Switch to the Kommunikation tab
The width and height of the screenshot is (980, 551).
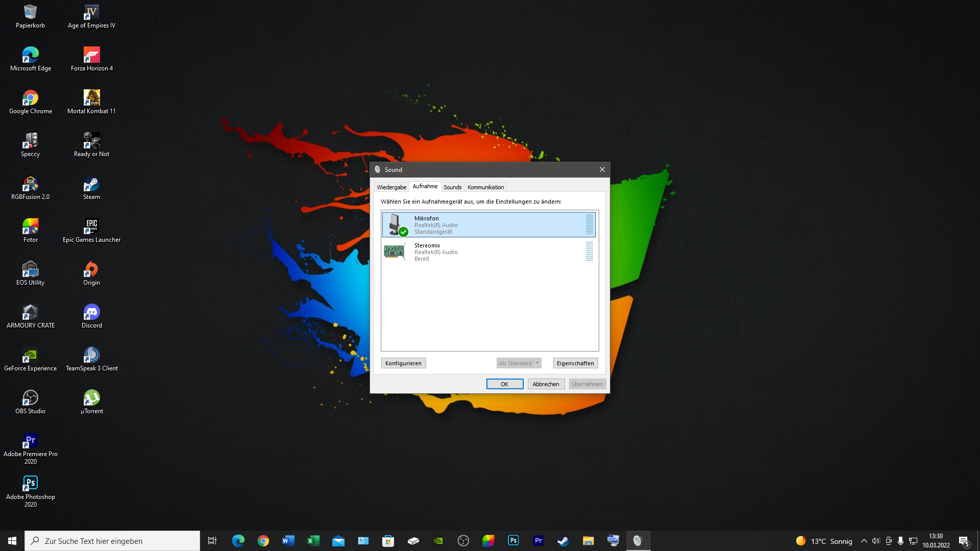click(485, 187)
